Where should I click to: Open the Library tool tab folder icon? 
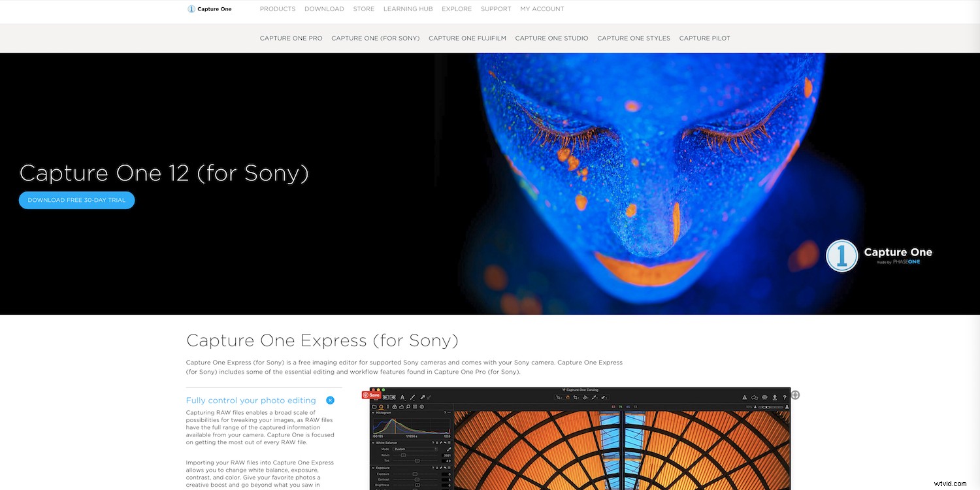[374, 406]
